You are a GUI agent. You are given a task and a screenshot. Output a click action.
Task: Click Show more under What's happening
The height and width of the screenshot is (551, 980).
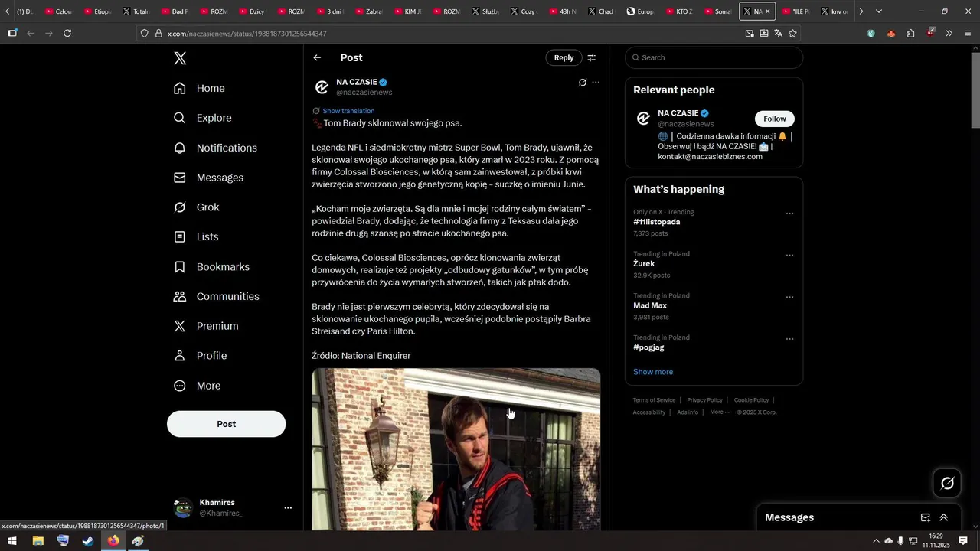point(653,372)
